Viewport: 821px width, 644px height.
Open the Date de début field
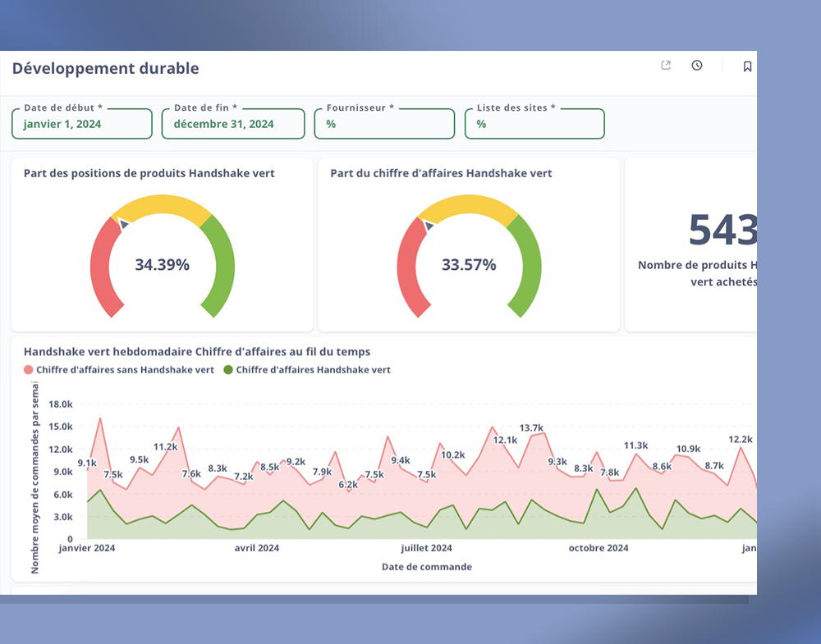point(82,124)
